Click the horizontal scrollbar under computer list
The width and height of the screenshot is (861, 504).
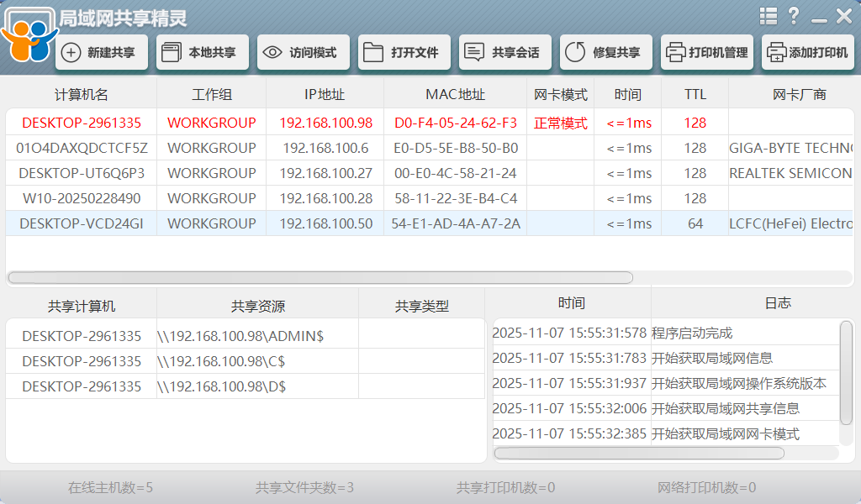pyautogui.click(x=320, y=277)
